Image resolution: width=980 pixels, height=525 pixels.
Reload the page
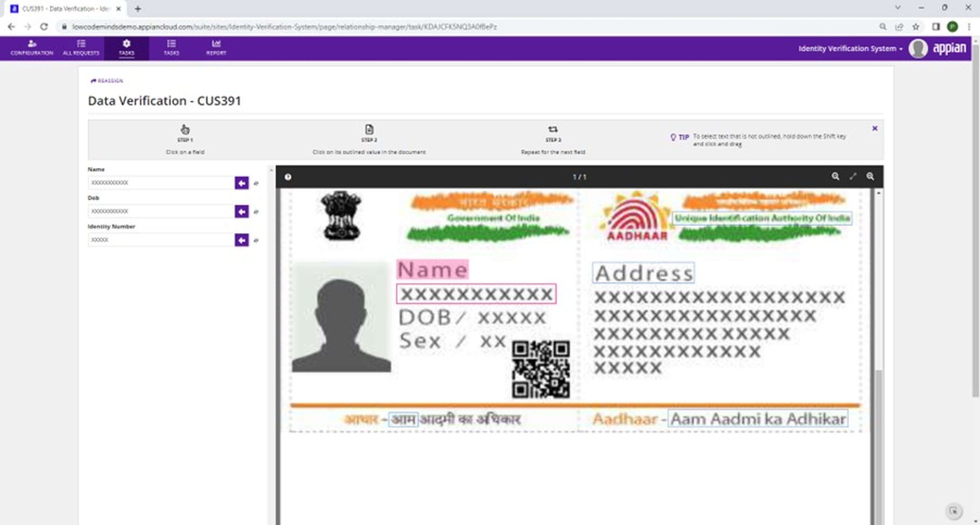pyautogui.click(x=44, y=27)
